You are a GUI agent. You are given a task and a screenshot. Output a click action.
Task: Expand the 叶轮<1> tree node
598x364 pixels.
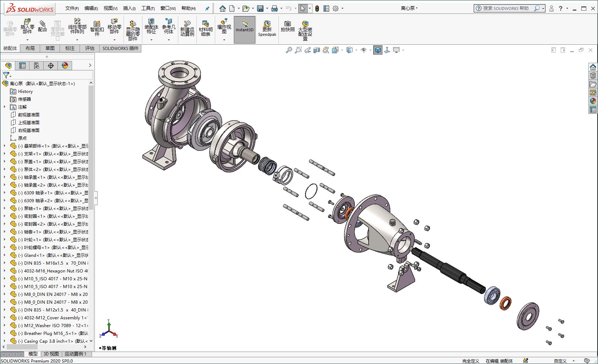click(4, 239)
